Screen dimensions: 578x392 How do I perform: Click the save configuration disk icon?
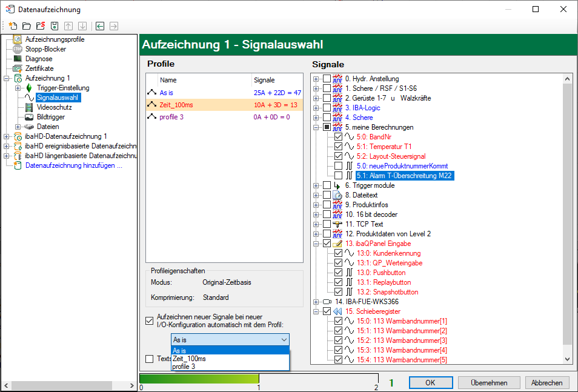coord(54,26)
